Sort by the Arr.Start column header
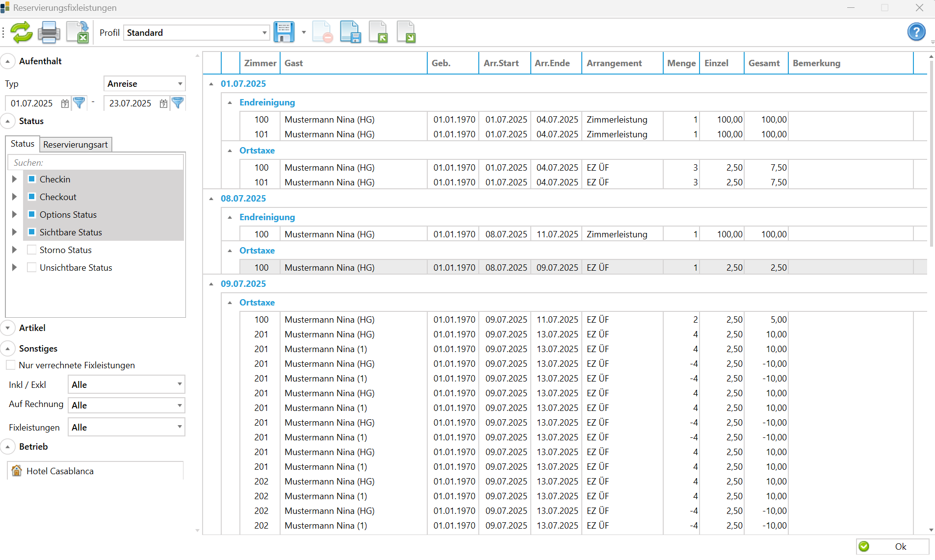Viewport: 935px width, 560px height. 505,63
